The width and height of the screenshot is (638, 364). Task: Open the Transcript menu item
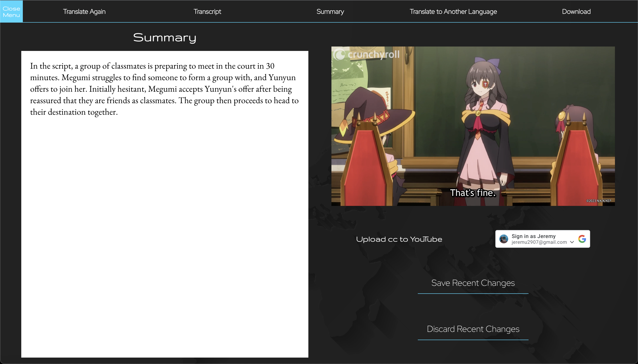click(x=207, y=12)
